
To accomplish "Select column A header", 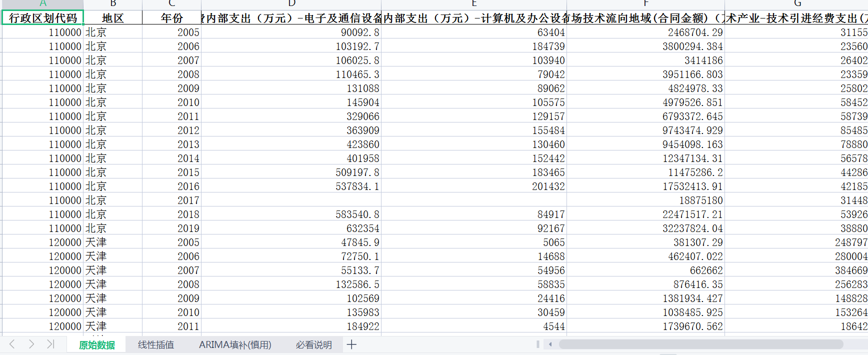I will coord(43,4).
